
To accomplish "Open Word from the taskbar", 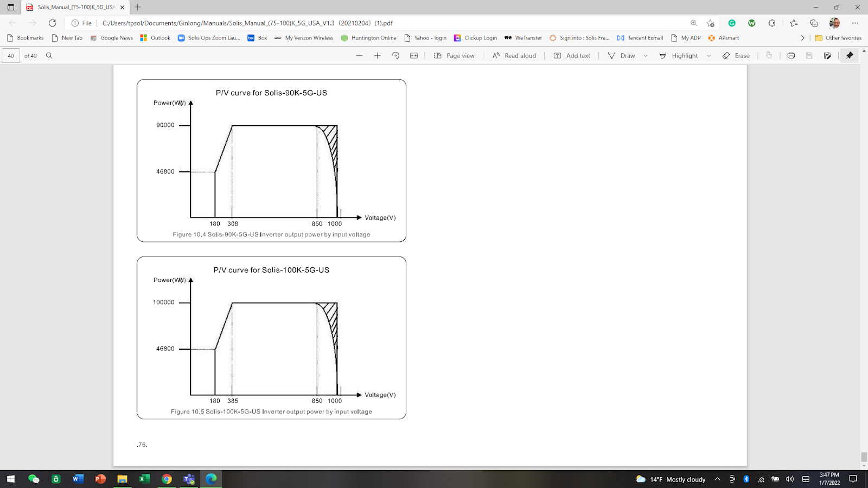I will pyautogui.click(x=78, y=479).
